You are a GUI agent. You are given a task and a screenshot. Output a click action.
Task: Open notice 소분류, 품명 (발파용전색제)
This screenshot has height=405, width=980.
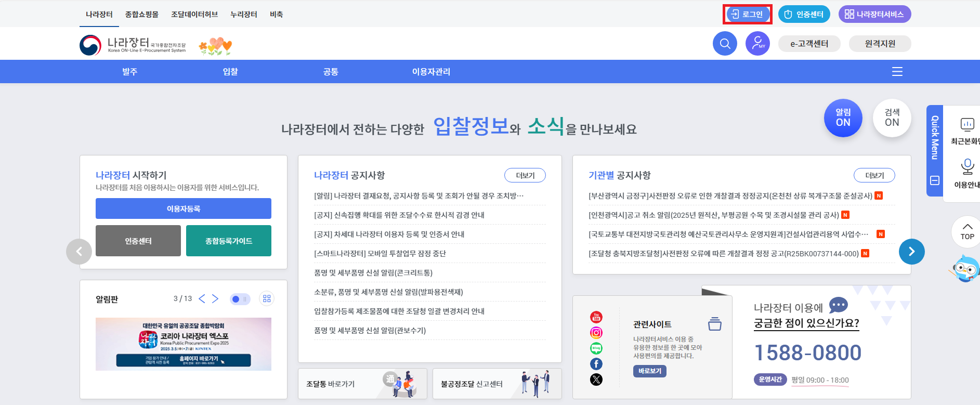[x=388, y=292]
